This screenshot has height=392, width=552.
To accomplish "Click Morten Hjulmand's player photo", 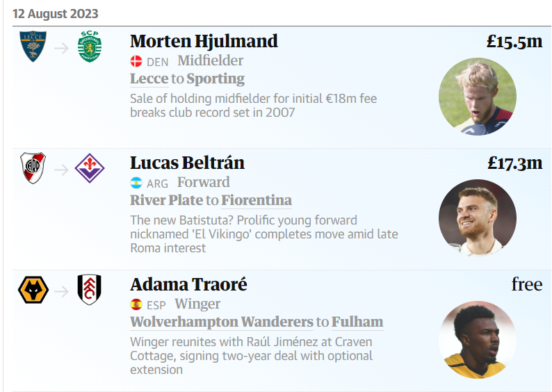I will tap(477, 97).
